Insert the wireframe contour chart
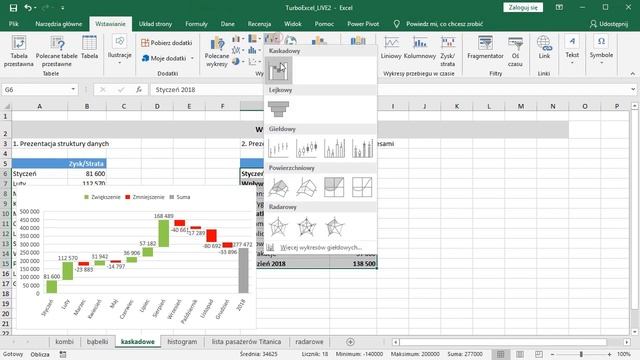 [362, 187]
